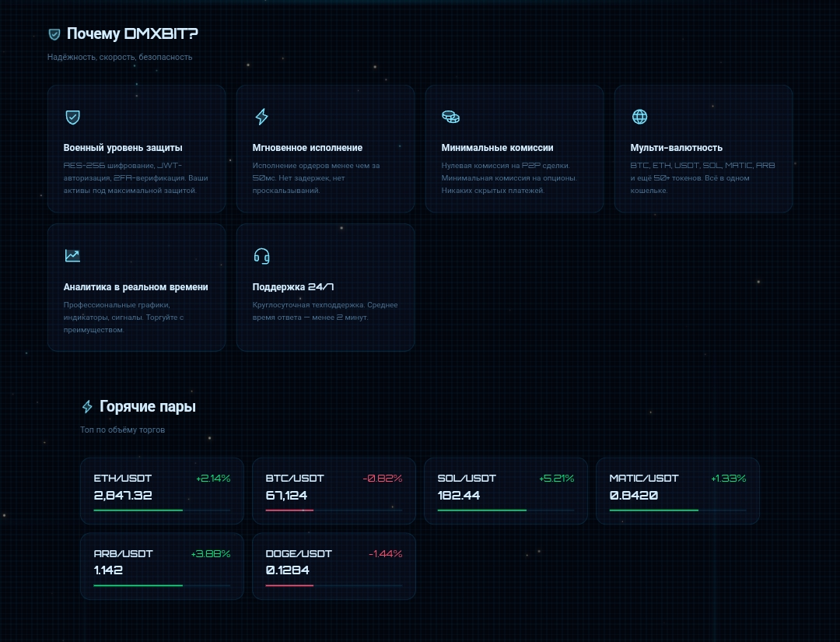Open the ETH/USDT pair card

162,491
